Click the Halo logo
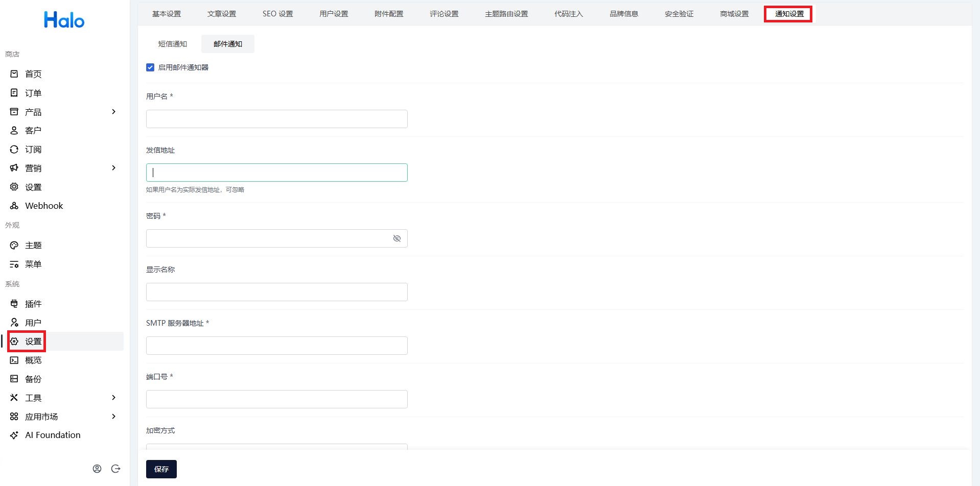 point(64,20)
